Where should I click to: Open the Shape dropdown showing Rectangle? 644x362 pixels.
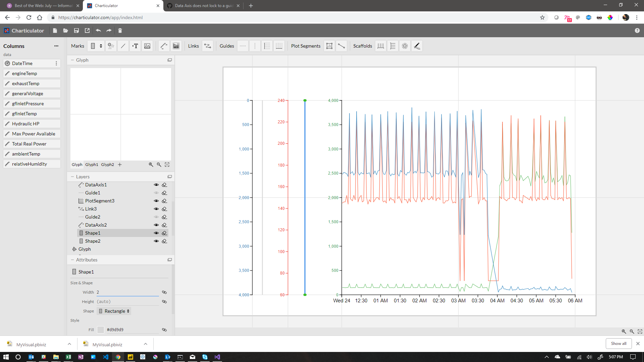pos(114,311)
